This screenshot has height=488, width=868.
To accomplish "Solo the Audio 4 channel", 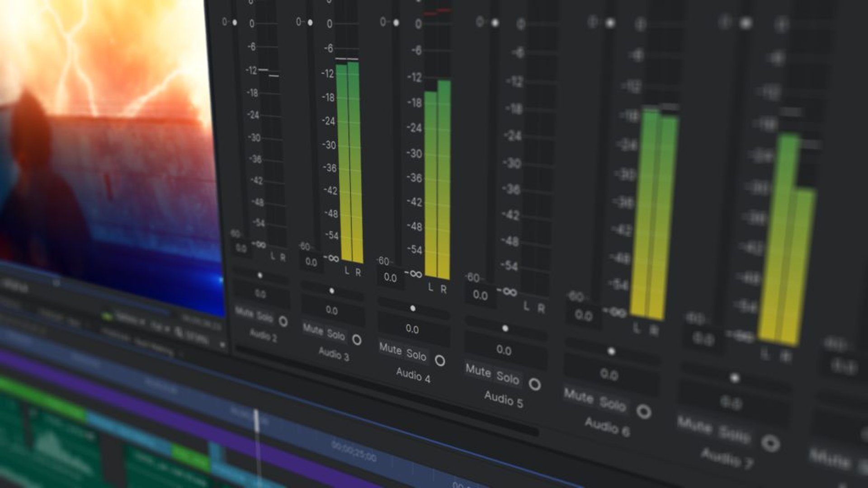I will 416,355.
